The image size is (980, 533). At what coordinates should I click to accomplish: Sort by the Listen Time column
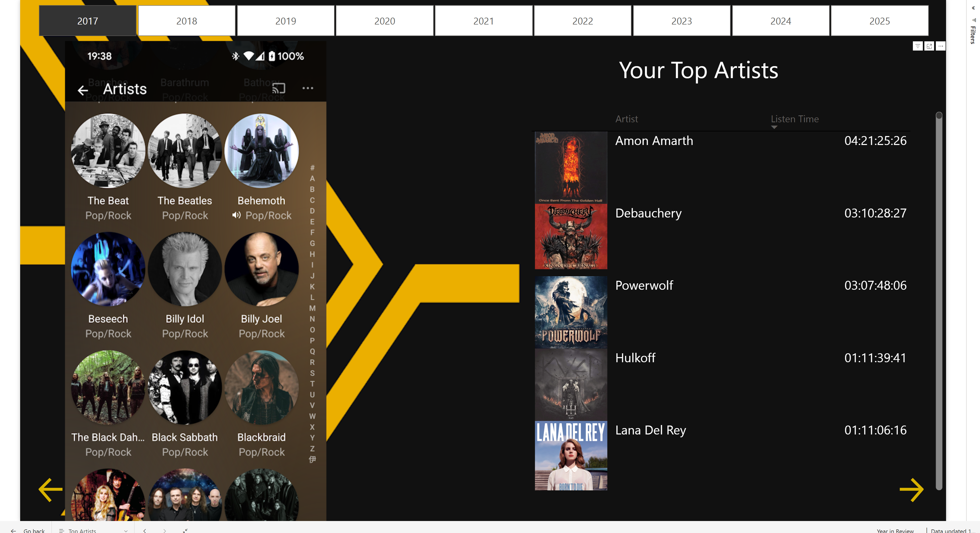[794, 119]
